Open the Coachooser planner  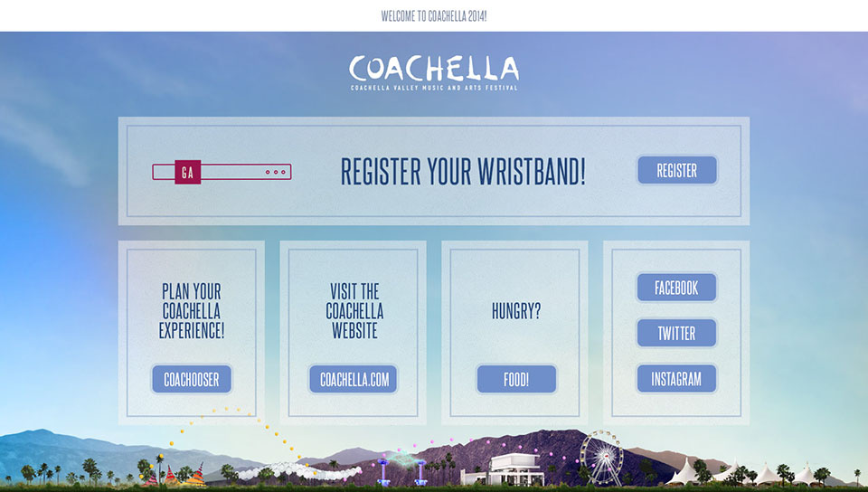click(192, 379)
